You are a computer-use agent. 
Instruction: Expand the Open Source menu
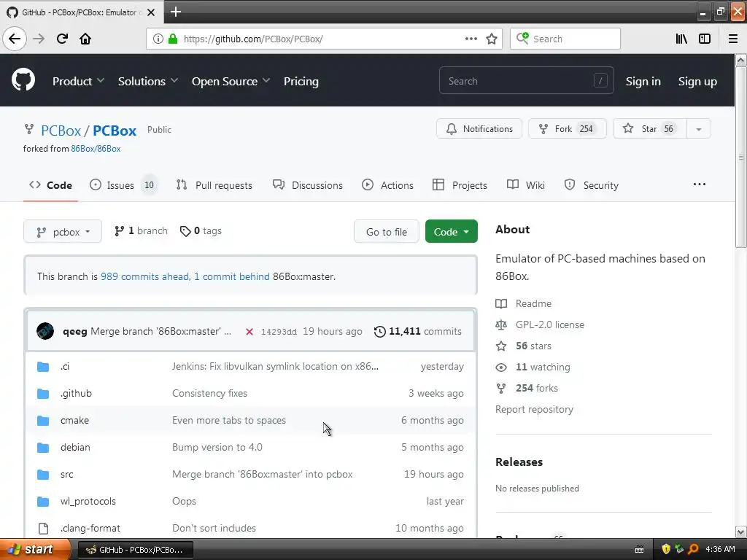pos(231,82)
